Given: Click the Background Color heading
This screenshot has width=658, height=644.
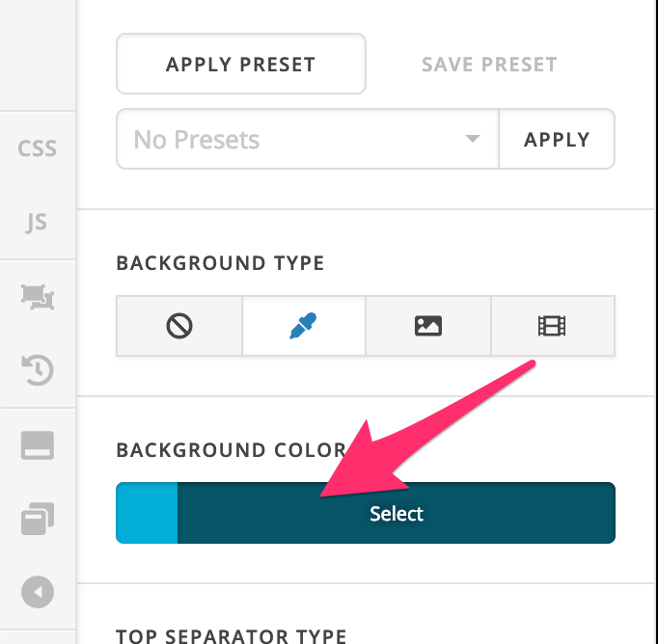Looking at the screenshot, I should point(231,450).
